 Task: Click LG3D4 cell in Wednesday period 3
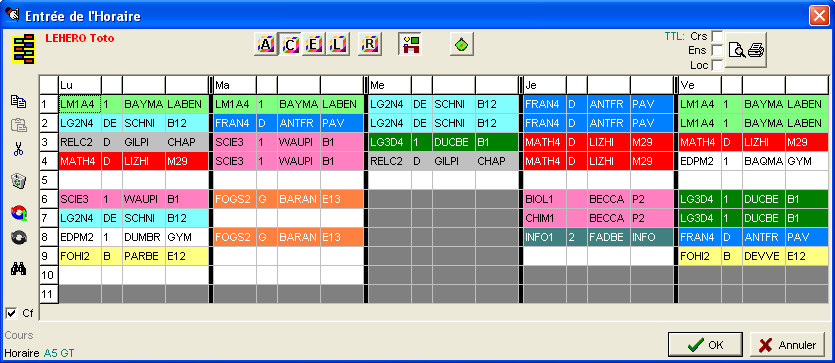(x=390, y=142)
